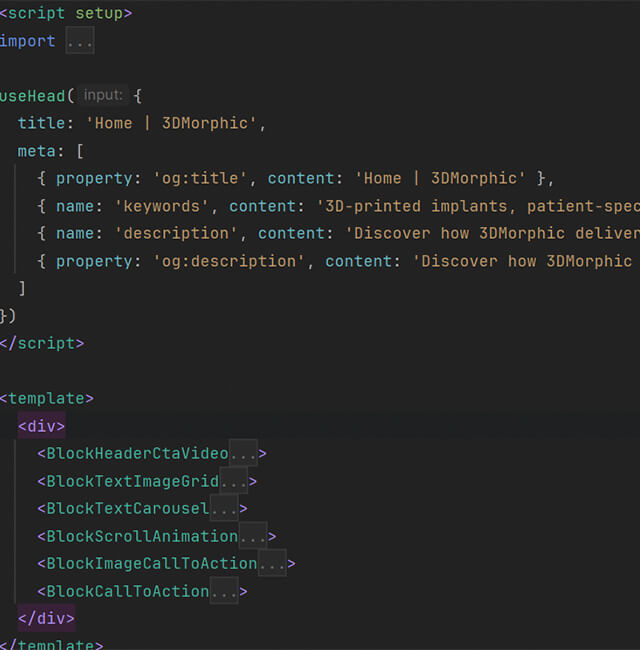Expand the folded import statement ellipsis

[80, 41]
